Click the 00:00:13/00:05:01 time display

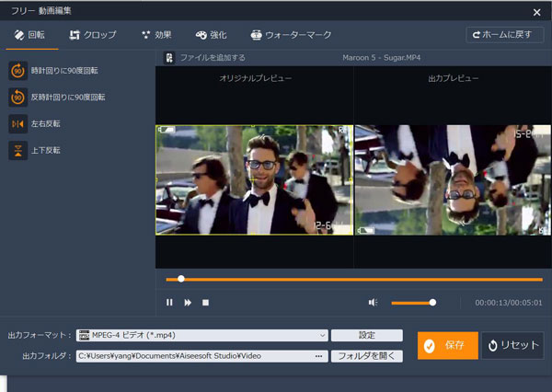point(509,303)
